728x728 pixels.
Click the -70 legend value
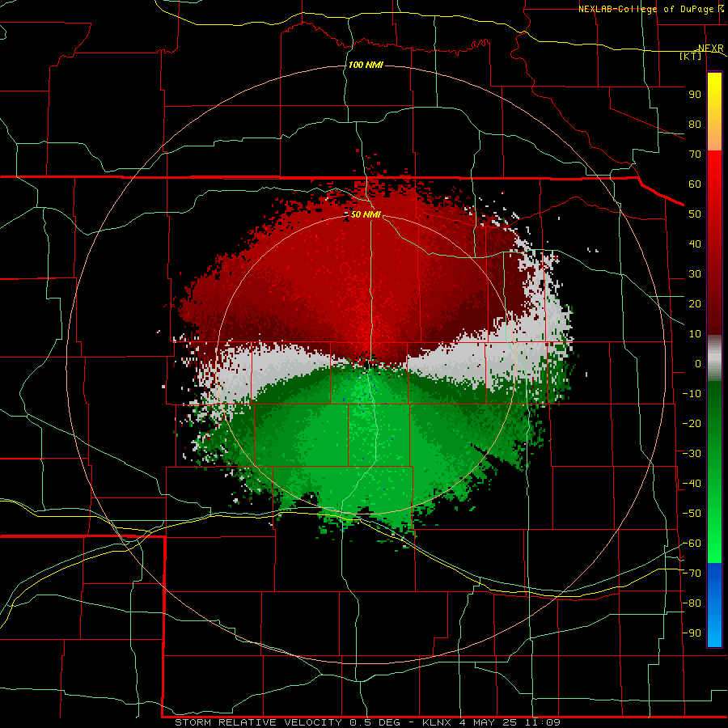tap(692, 574)
